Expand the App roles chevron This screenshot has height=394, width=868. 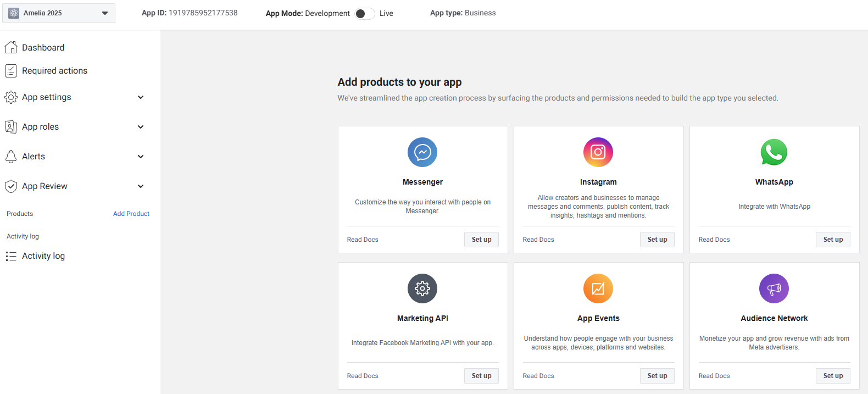click(x=141, y=127)
